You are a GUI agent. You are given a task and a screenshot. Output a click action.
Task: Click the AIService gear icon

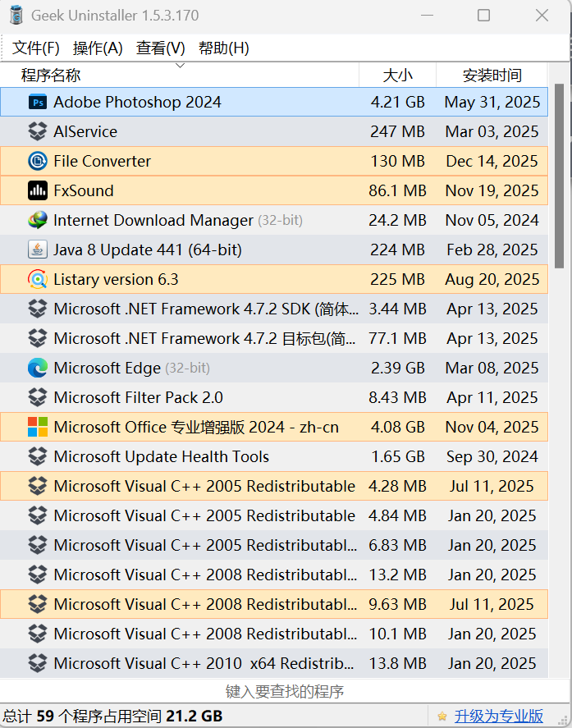tap(38, 131)
